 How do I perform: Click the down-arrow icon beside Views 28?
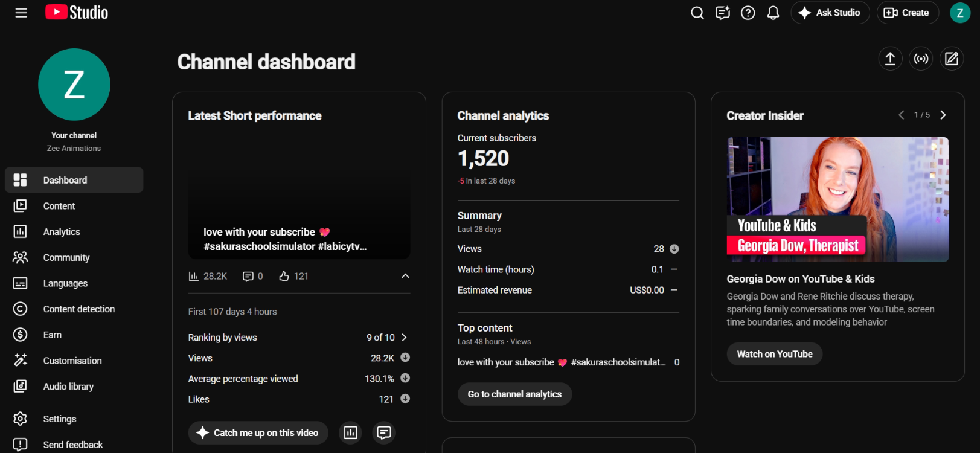(674, 249)
